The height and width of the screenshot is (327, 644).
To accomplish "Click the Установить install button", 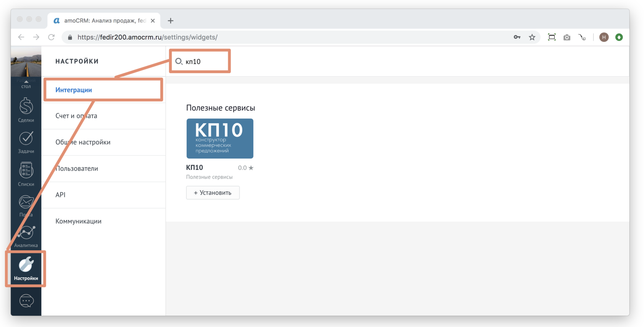I will (213, 193).
